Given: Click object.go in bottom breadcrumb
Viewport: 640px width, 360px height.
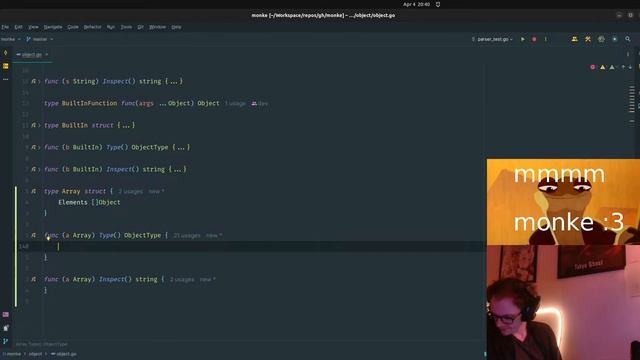Looking at the screenshot, I should 64,354.
